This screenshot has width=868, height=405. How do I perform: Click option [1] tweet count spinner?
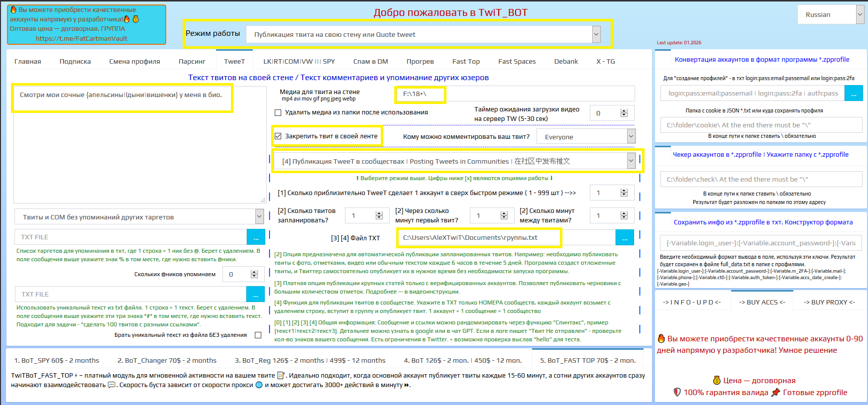(x=624, y=193)
